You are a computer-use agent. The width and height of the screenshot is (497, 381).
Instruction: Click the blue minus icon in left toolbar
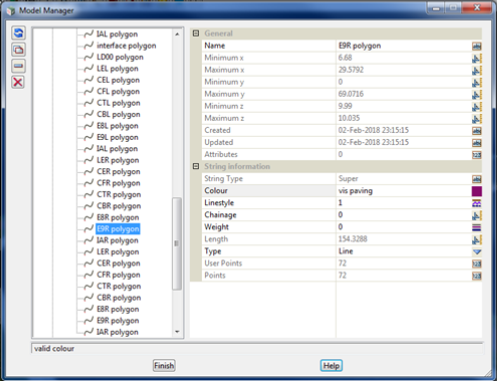pos(18,66)
